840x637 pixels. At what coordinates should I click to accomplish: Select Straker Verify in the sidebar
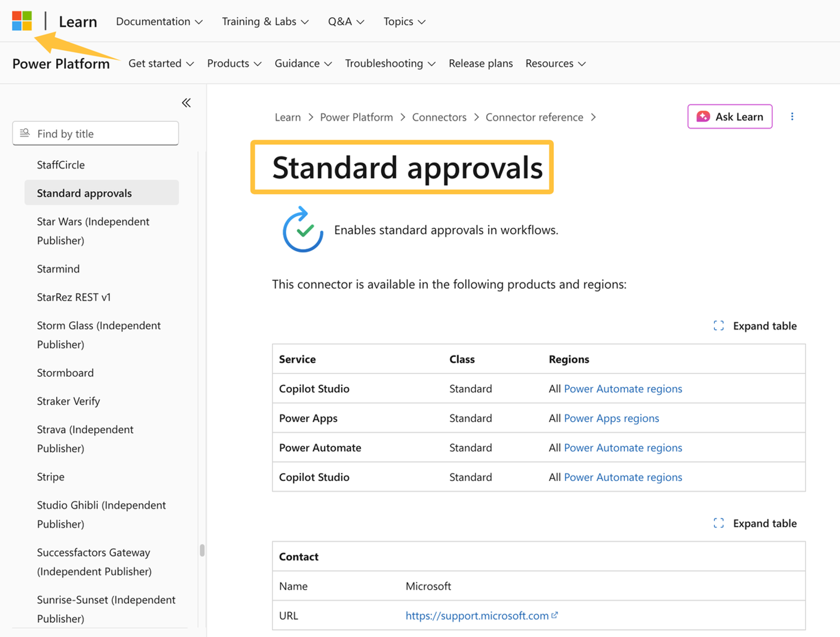pyautogui.click(x=68, y=401)
